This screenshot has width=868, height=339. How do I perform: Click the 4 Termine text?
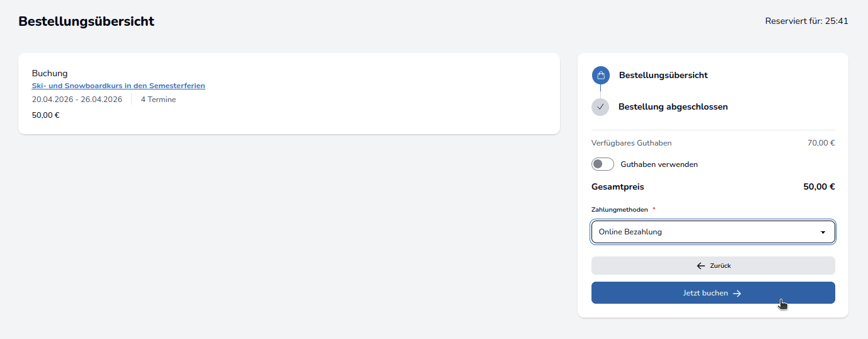click(158, 100)
